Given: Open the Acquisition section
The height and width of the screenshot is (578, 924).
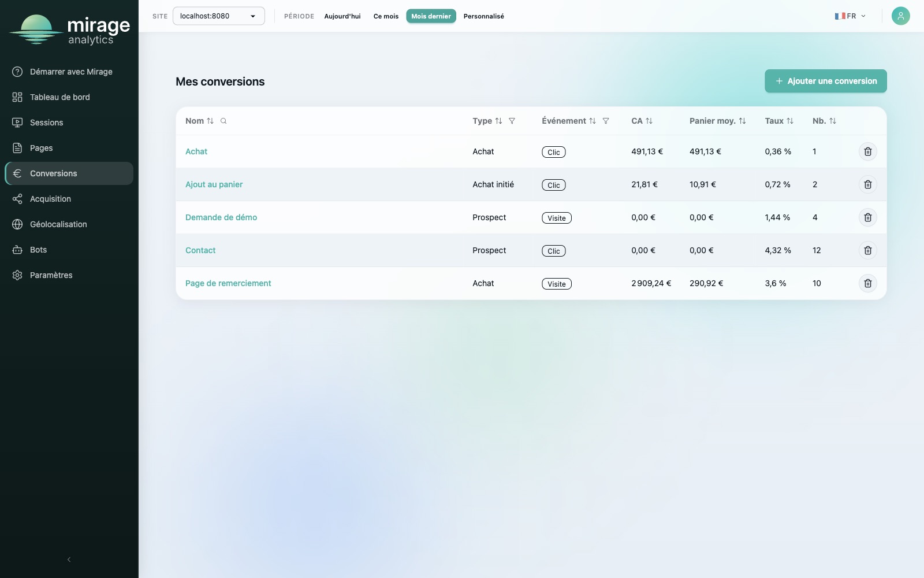Looking at the screenshot, I should [x=69, y=199].
